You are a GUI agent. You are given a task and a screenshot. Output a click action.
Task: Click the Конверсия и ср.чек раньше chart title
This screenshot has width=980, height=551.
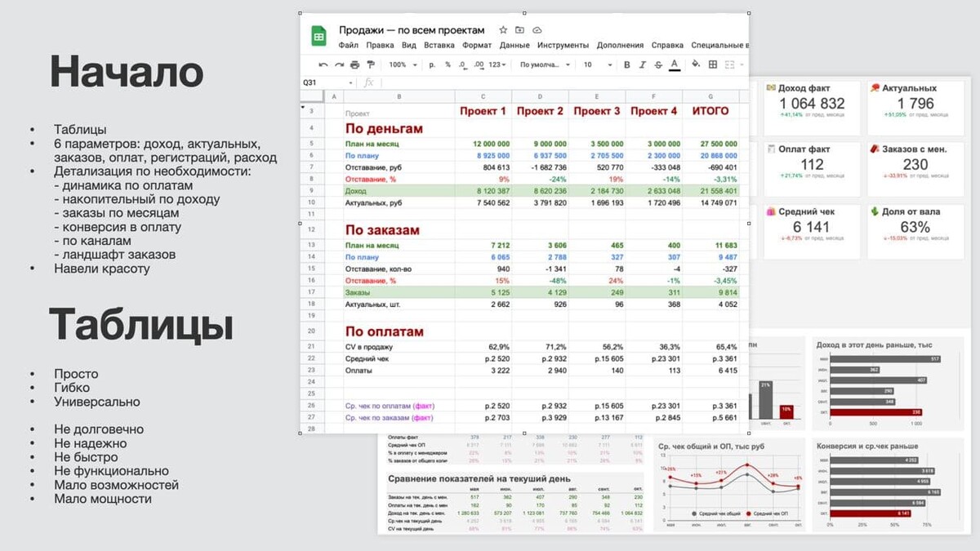point(868,447)
